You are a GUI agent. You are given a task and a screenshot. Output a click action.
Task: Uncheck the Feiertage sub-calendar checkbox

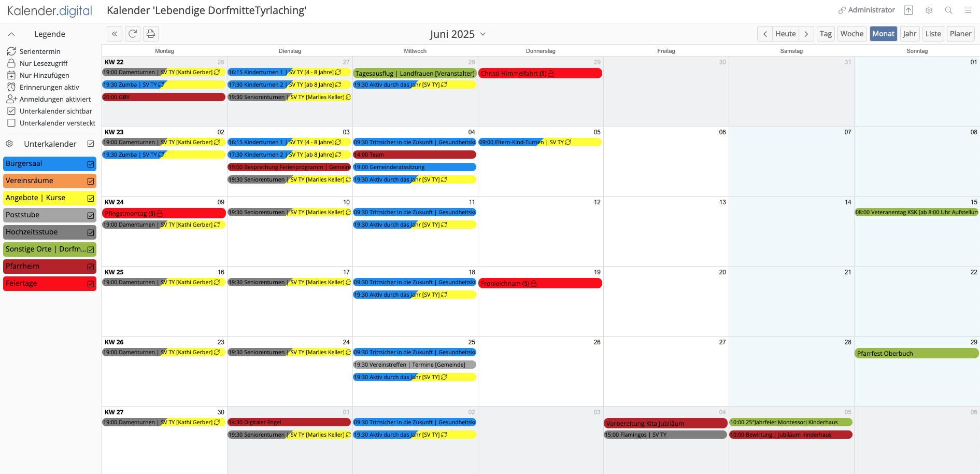coord(91,284)
